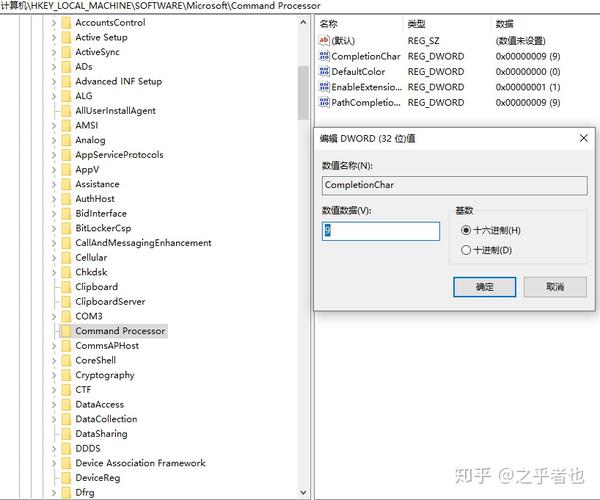
Task: Click the Cellular folder icon
Action: coord(66,257)
